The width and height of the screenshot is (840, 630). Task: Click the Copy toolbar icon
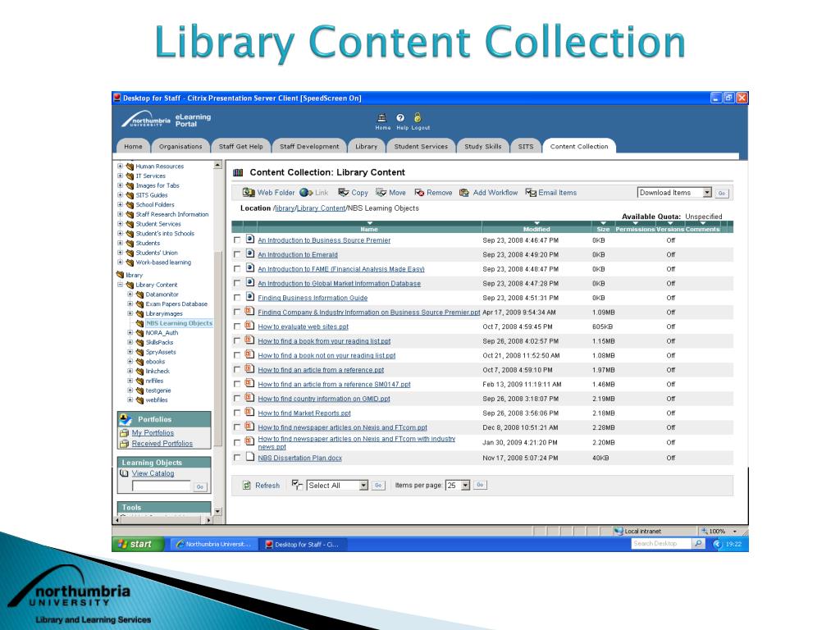pyautogui.click(x=344, y=192)
